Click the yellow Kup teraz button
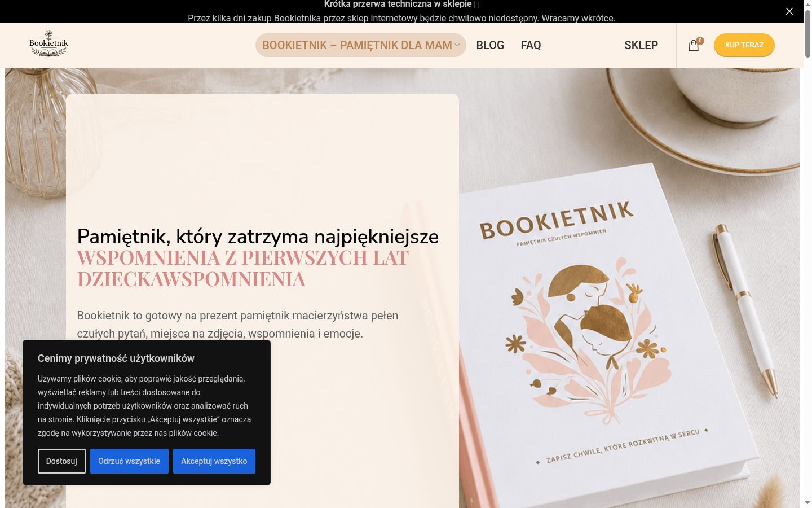Screen dimensions: 812x508 744,45
